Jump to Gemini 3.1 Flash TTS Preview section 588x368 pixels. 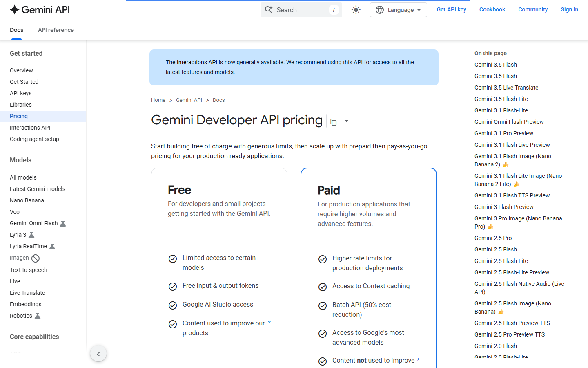512,195
